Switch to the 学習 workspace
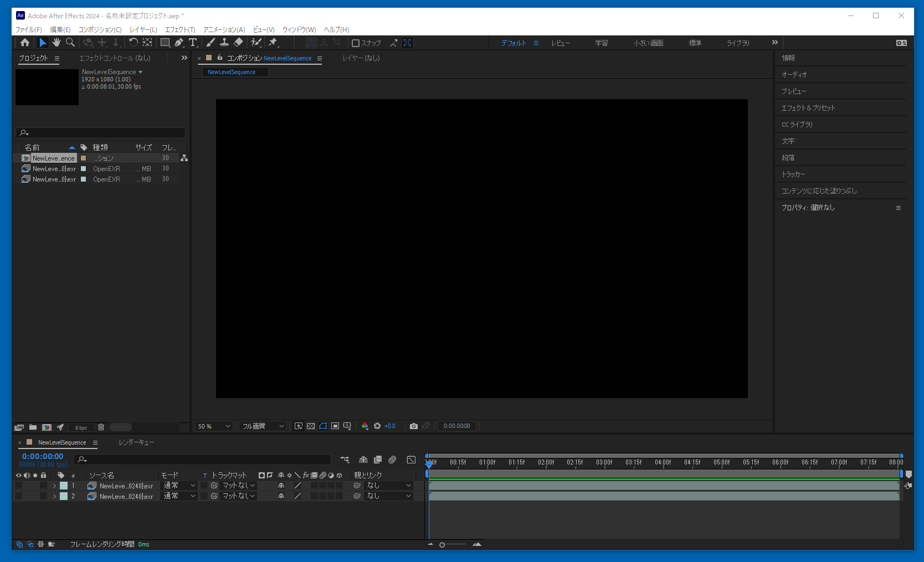The height and width of the screenshot is (562, 924). 601,43
